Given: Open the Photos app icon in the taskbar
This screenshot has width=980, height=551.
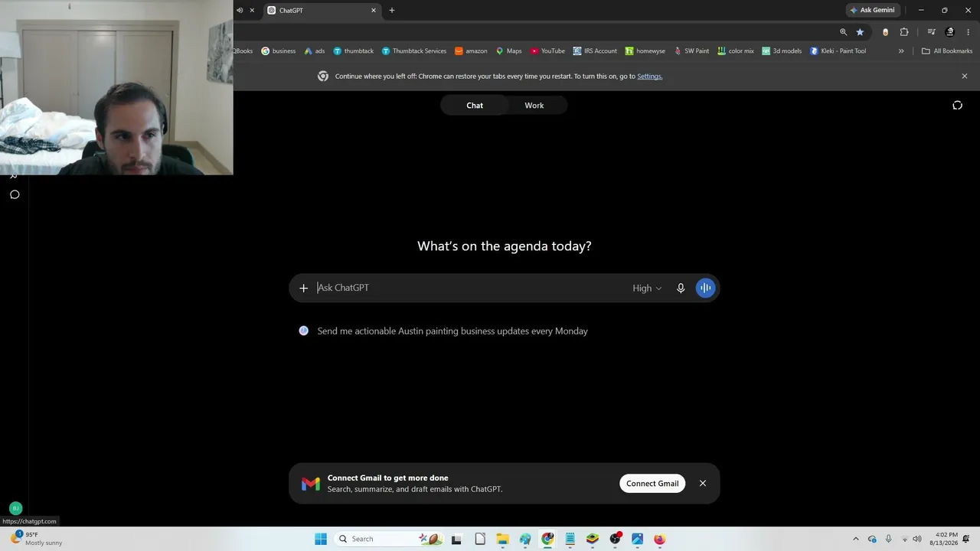Looking at the screenshot, I should [x=637, y=539].
